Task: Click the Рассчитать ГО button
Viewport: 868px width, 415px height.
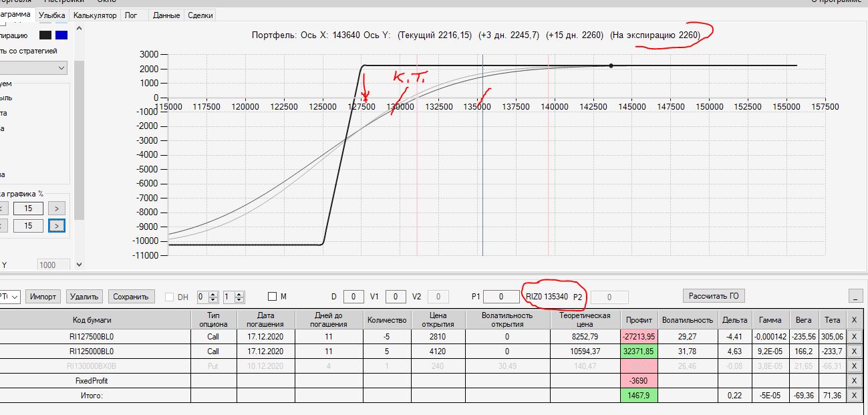Action: pos(714,296)
